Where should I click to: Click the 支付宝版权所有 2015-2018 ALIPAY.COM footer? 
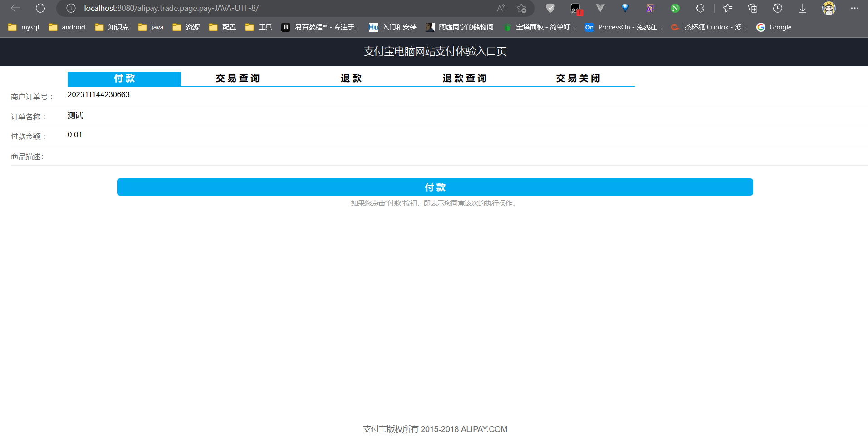[435, 429]
